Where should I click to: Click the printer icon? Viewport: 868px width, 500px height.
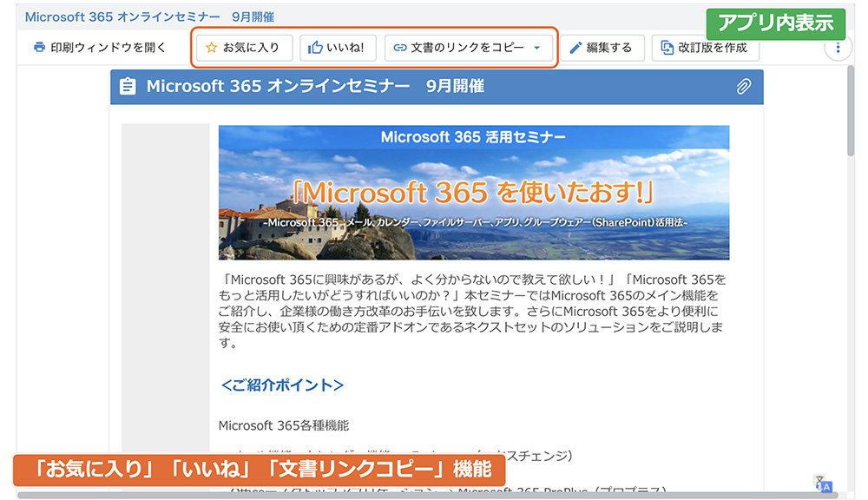pos(39,48)
